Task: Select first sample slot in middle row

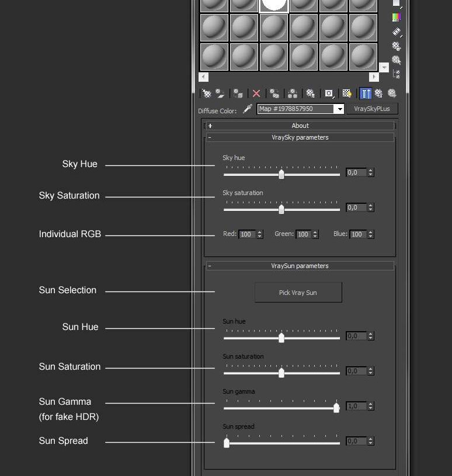Action: pyautogui.click(x=214, y=27)
